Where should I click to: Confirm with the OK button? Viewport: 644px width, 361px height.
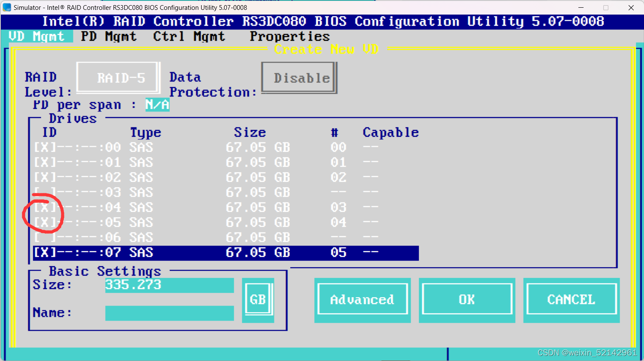[467, 300]
